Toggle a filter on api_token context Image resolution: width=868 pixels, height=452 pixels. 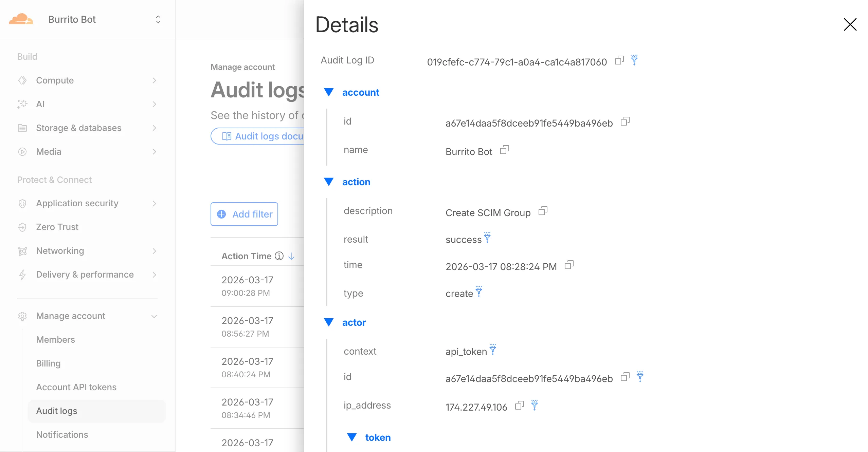492,350
